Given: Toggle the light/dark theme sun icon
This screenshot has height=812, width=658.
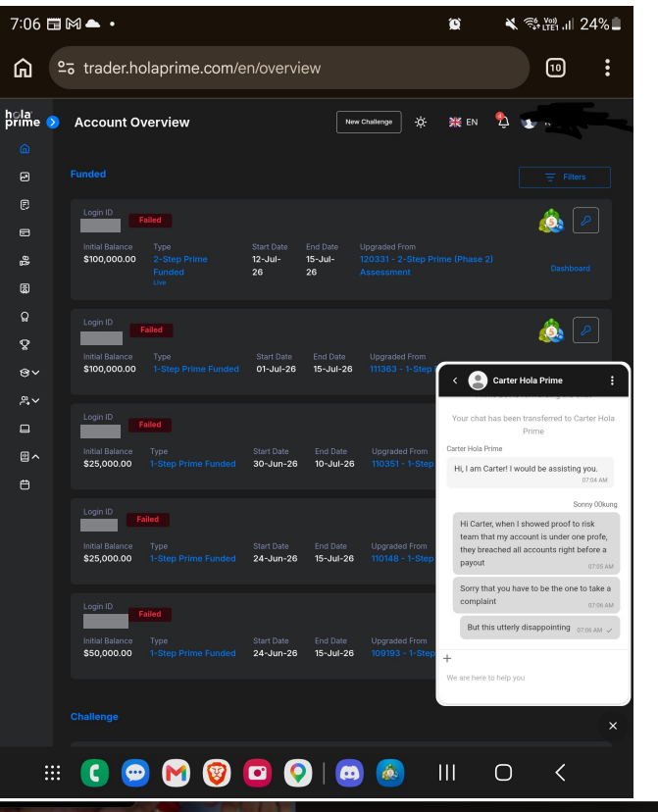Looking at the screenshot, I should coord(421,123).
